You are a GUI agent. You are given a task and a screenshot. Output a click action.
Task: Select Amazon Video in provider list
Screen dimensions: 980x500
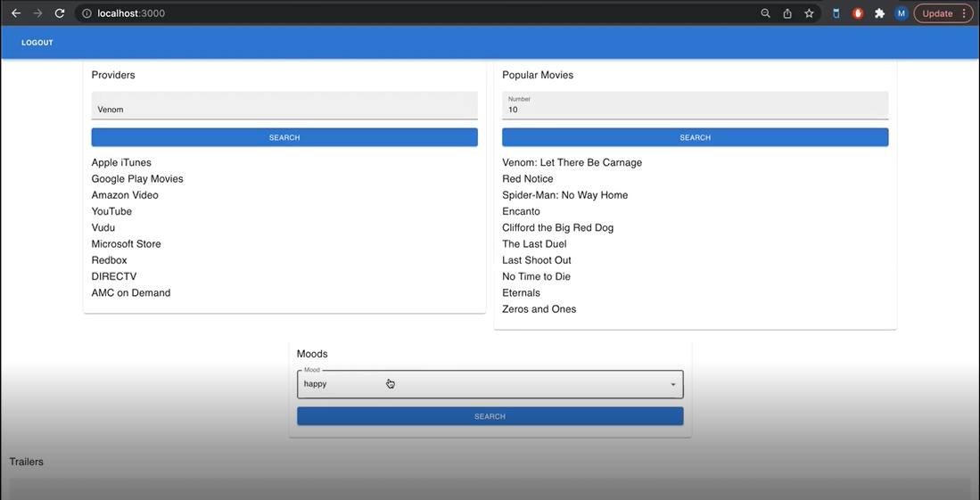[125, 195]
